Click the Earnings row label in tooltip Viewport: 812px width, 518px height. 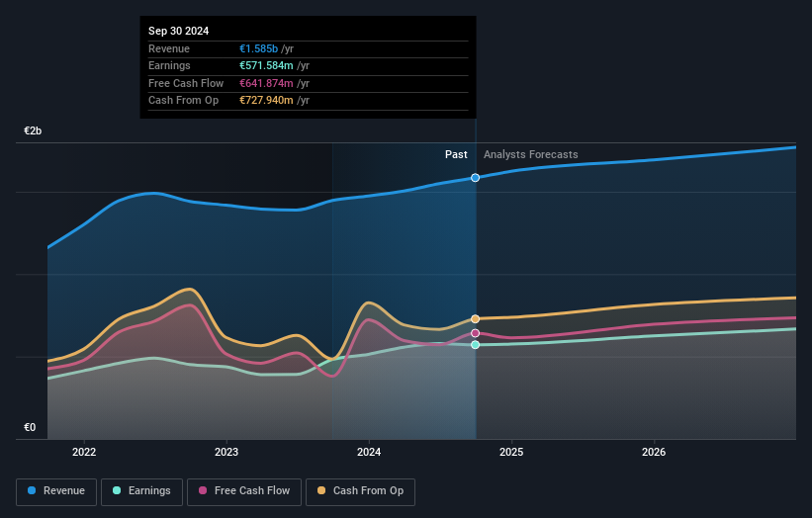click(x=169, y=65)
